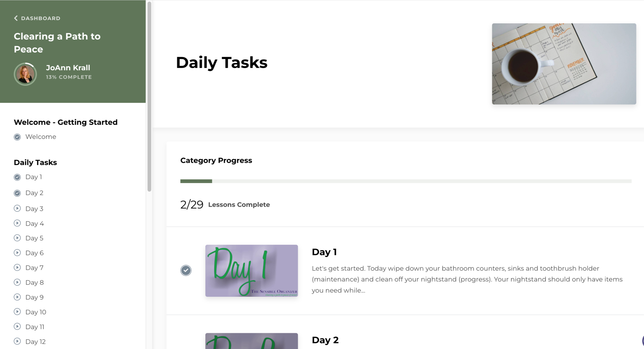
Task: Click the play icon beside Day 9
Action: coord(17,297)
